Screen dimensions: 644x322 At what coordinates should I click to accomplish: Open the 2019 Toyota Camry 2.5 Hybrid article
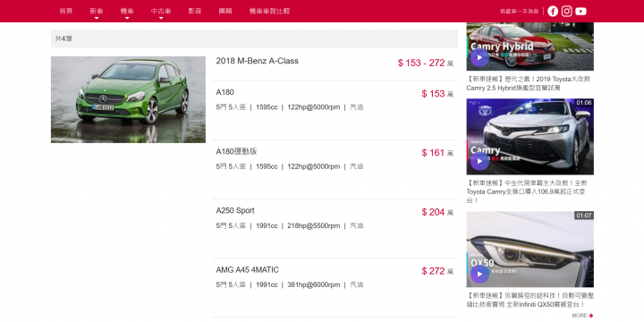(529, 83)
